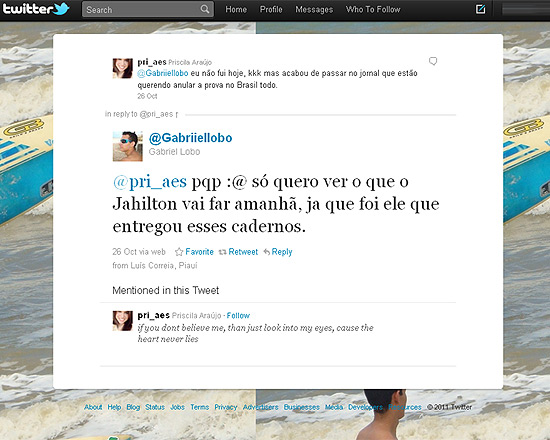Screen dimensions: 550x440
Task: Click @pri_aes mention in main tweet
Action: click(150, 182)
